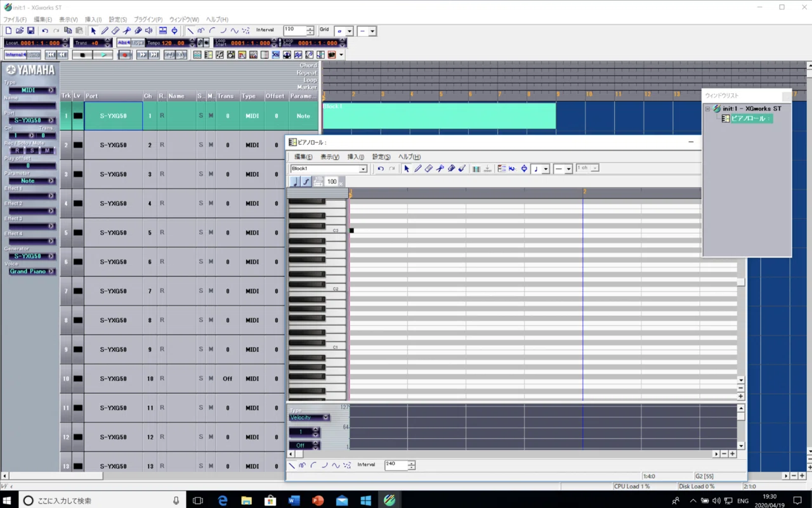This screenshot has width=812, height=508.
Task: Click the Port column header in track list
Action: click(x=112, y=96)
